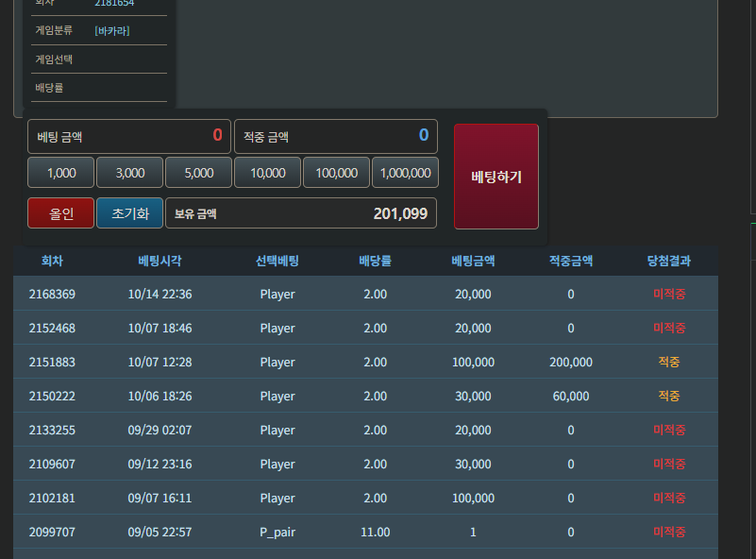Click the 베팅시각 column header

click(x=160, y=261)
